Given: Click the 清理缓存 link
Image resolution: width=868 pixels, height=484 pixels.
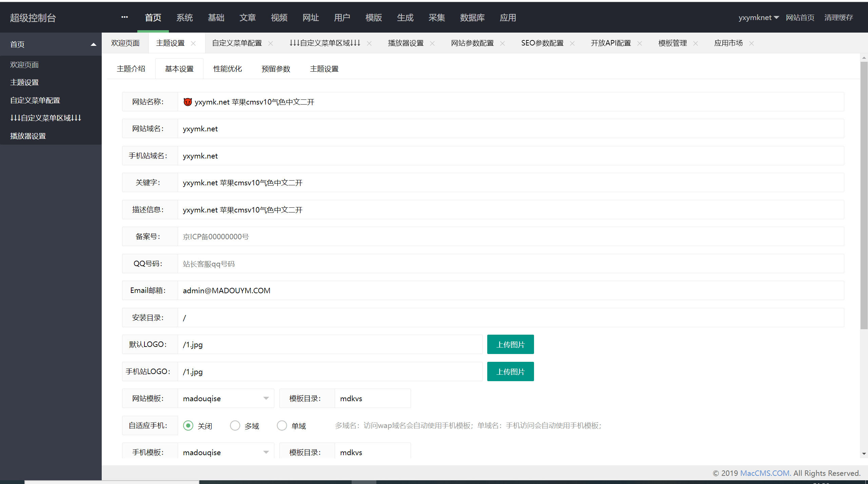Looking at the screenshot, I should pos(839,18).
